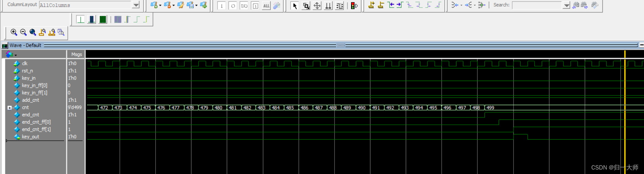Toggle the ALL signals filter button
Image resolution: width=644 pixels, height=174 pixels.
(x=266, y=6)
